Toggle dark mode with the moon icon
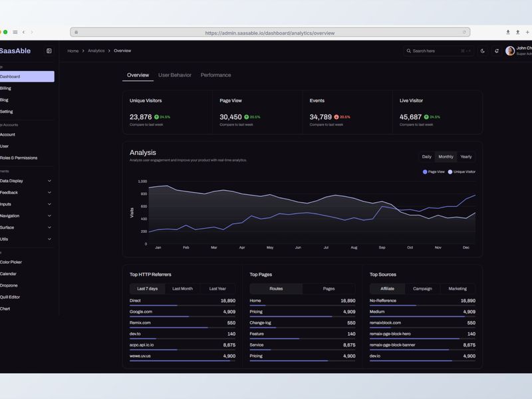The image size is (532, 399). (483, 51)
